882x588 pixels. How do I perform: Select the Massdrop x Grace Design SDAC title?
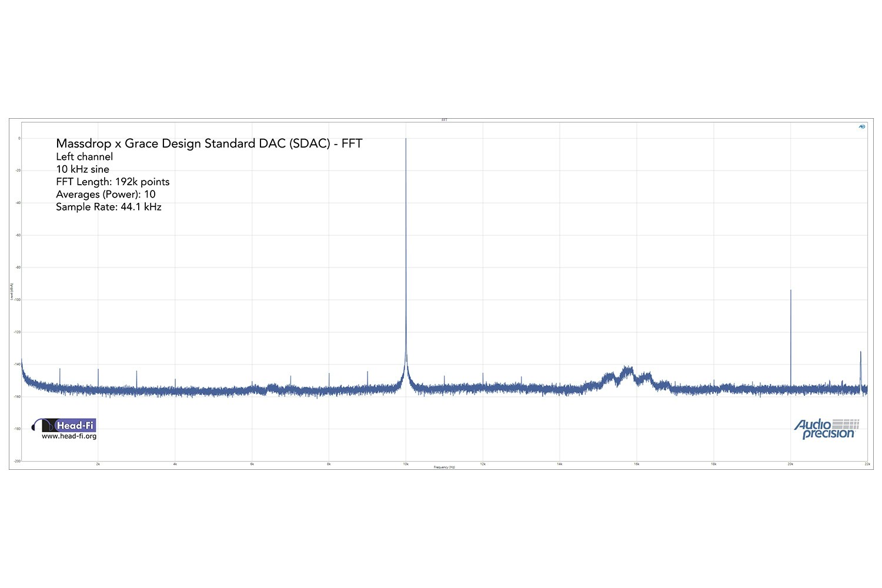209,143
